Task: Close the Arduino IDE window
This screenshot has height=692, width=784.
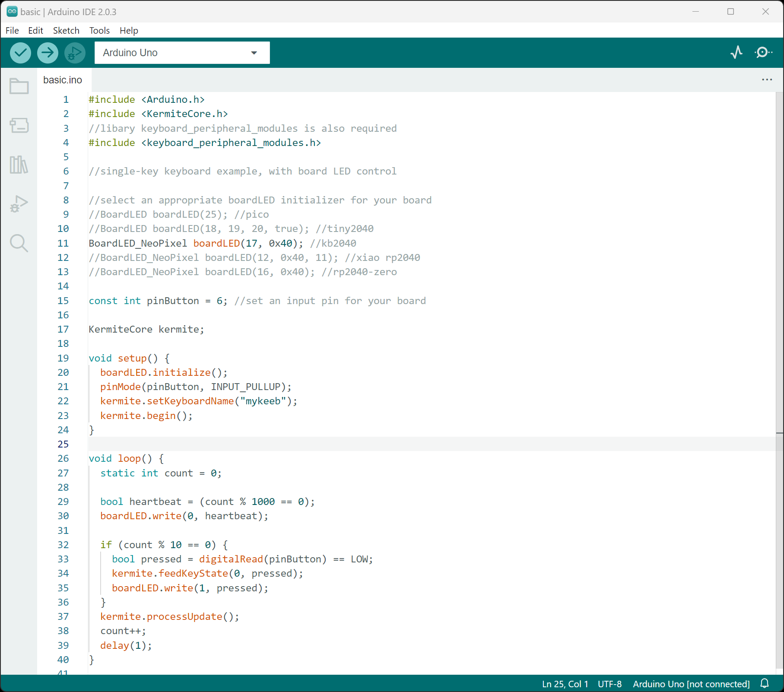Action: point(765,12)
